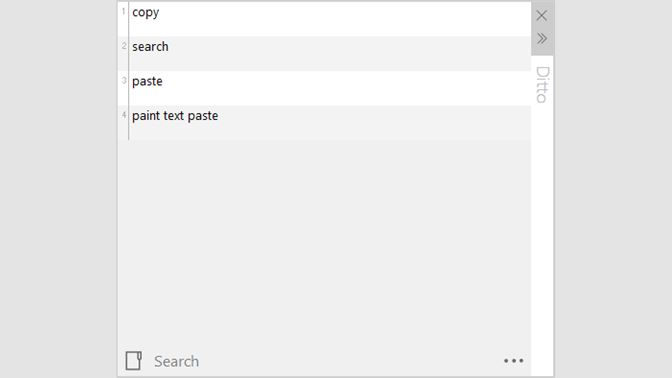Click row number 4 in the clip list
The image size is (672, 378).
[x=123, y=115]
